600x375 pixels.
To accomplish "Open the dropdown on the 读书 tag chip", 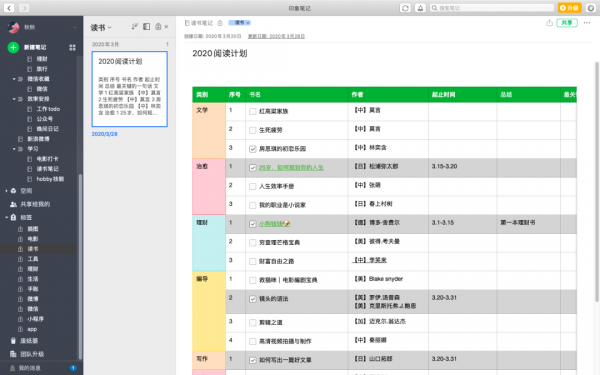I will pos(248,23).
